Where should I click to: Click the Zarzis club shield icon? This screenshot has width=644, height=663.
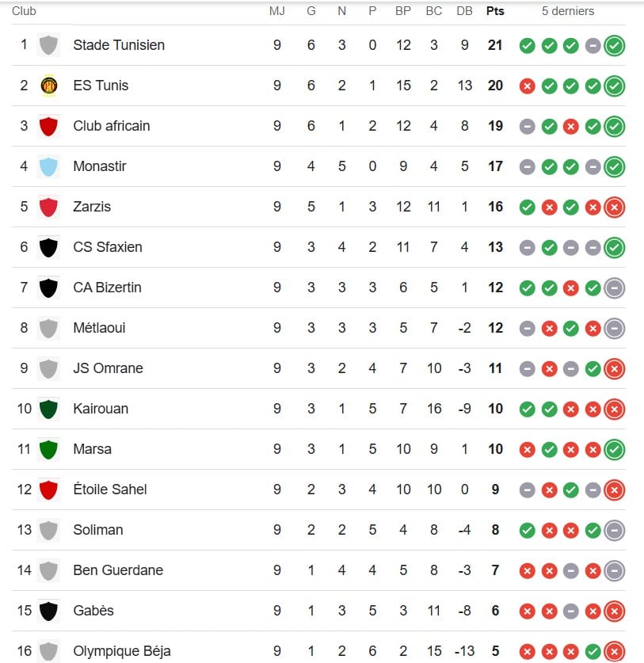(x=48, y=207)
